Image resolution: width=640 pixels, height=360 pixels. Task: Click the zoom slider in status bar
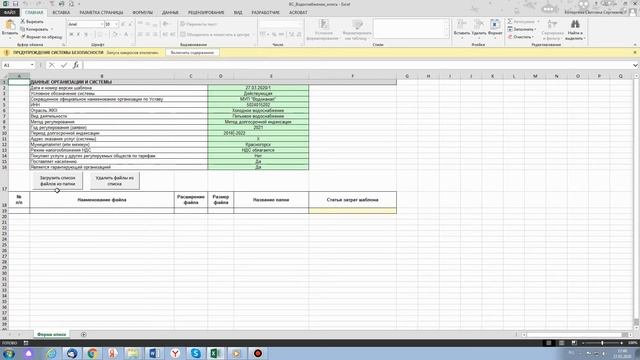[602, 343]
